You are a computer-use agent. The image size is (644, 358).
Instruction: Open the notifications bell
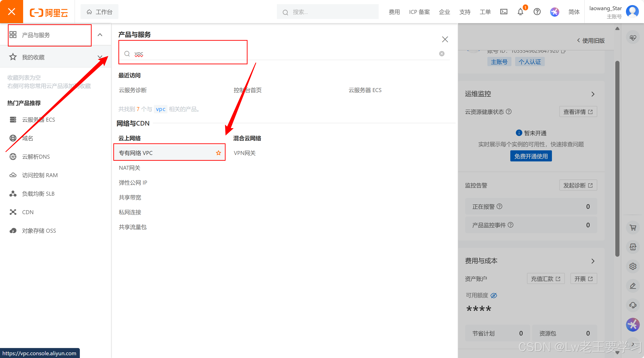(520, 12)
